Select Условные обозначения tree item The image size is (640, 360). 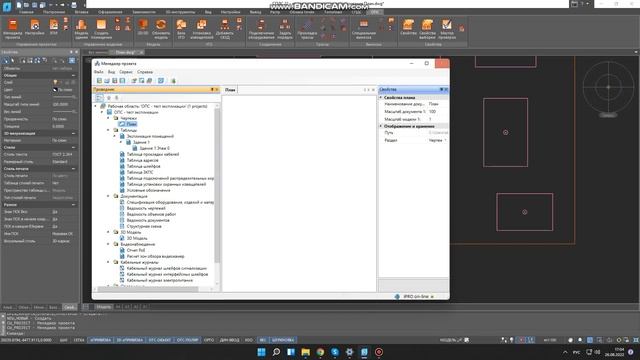(x=149, y=190)
